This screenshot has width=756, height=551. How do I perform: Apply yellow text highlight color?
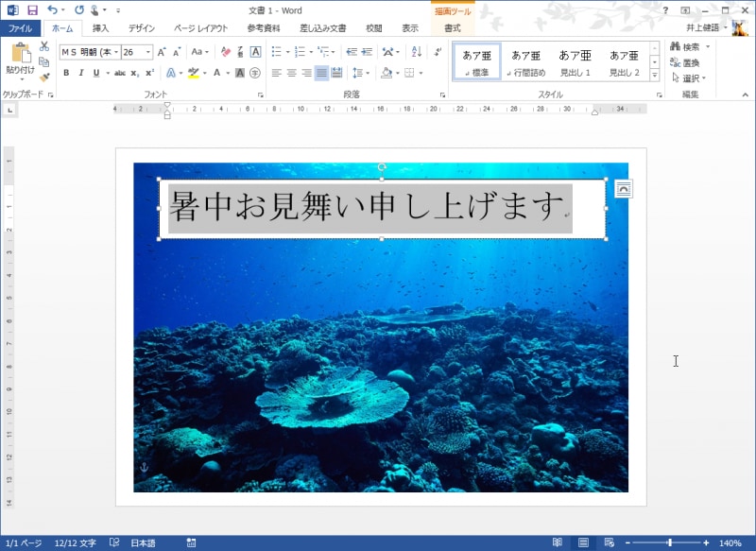coord(193,72)
